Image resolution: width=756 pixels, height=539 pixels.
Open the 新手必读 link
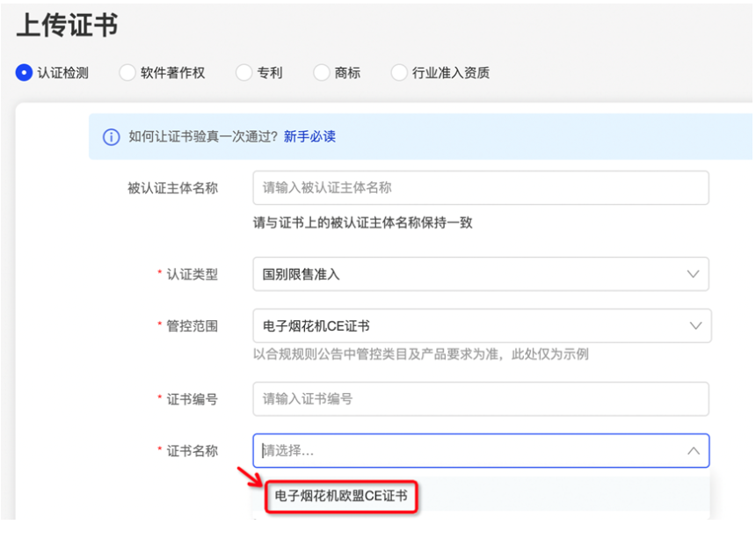click(x=309, y=137)
